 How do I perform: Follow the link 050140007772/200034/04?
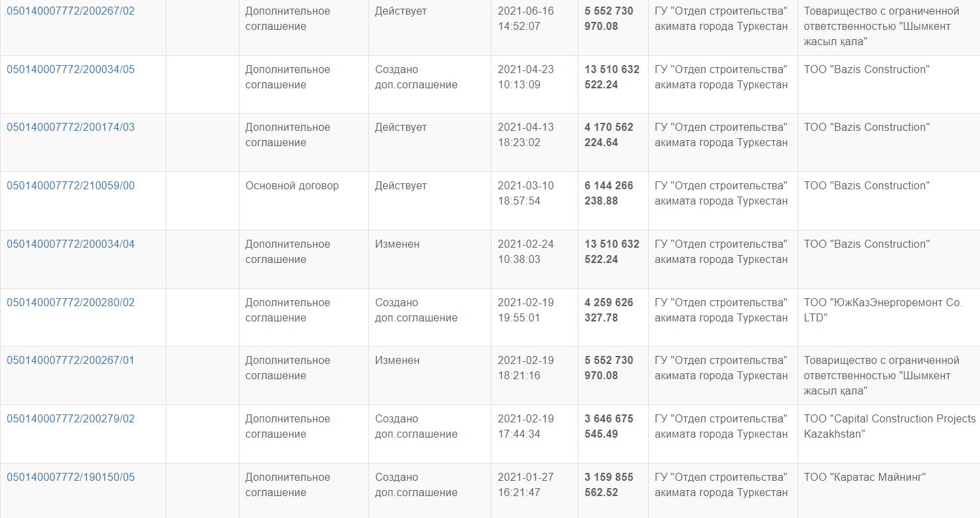[70, 244]
